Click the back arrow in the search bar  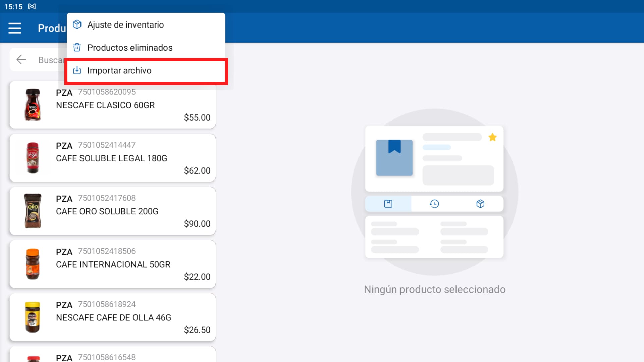pos(21,59)
